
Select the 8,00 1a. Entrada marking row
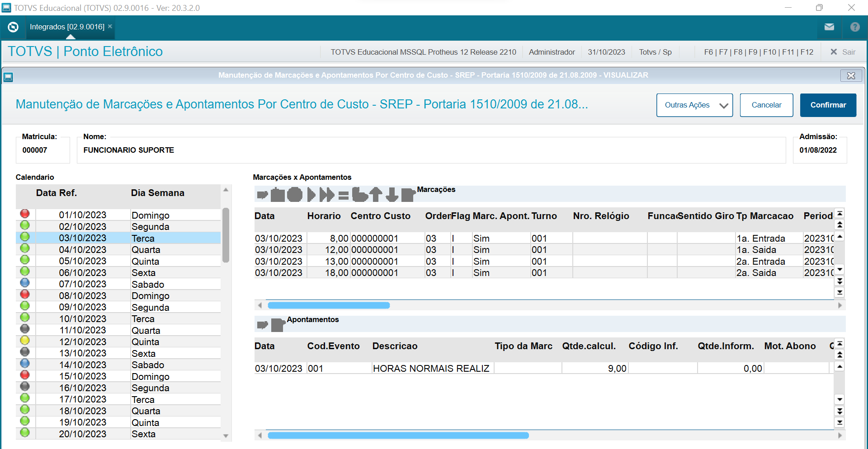[544, 239]
